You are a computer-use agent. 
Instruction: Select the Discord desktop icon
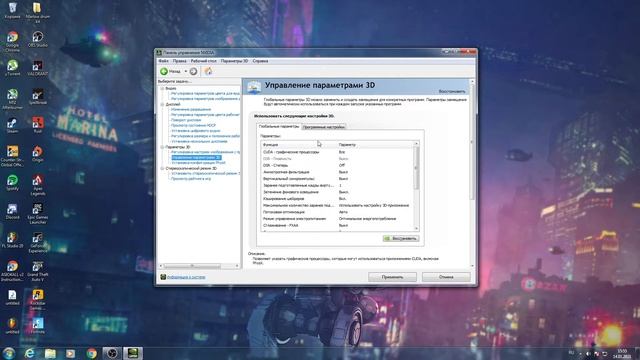pyautogui.click(x=12, y=211)
